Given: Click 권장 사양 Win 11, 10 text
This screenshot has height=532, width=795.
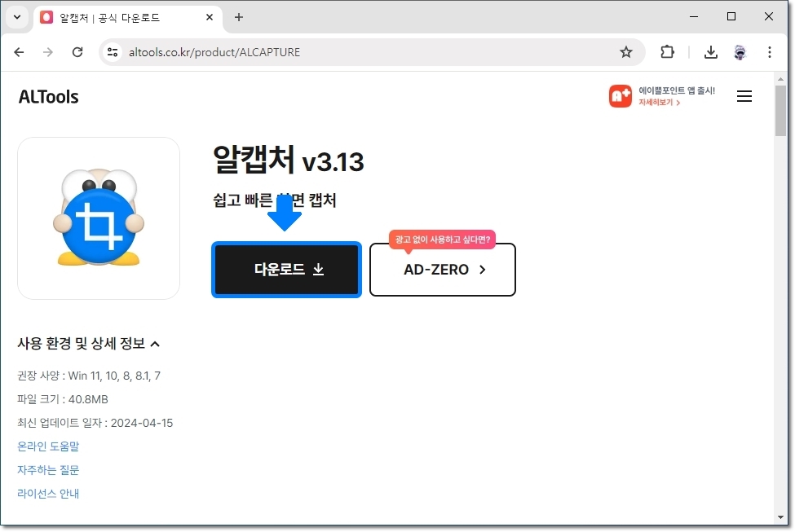Looking at the screenshot, I should pyautogui.click(x=89, y=376).
